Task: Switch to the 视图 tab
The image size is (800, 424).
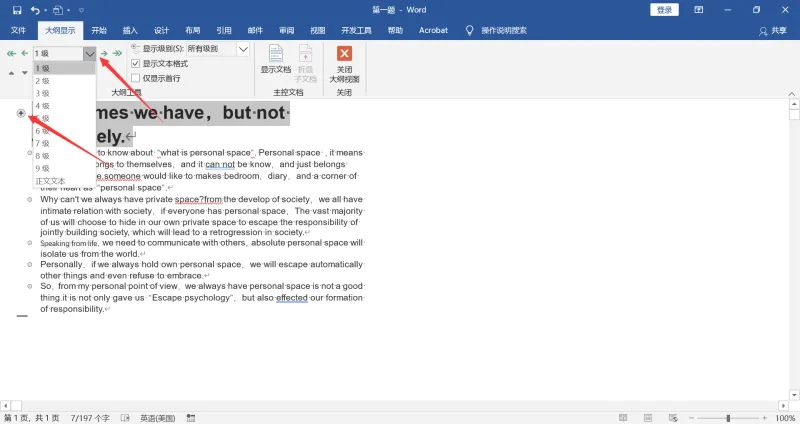Action: (317, 30)
